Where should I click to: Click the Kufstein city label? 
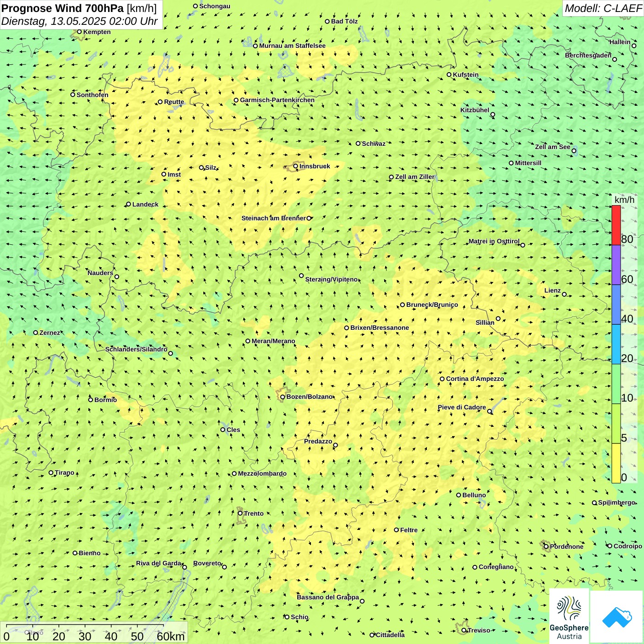click(466, 75)
